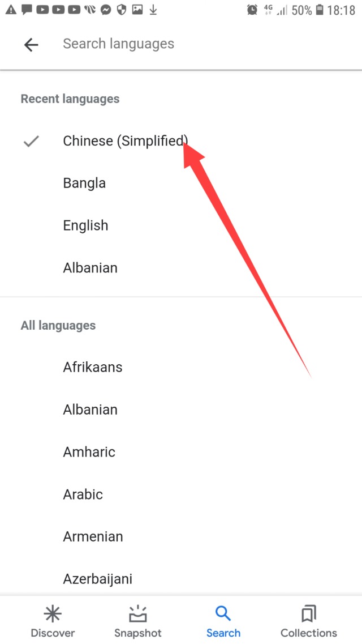This screenshot has height=644, width=362.
Task: Select Bangla from recent languages
Action: 84,184
